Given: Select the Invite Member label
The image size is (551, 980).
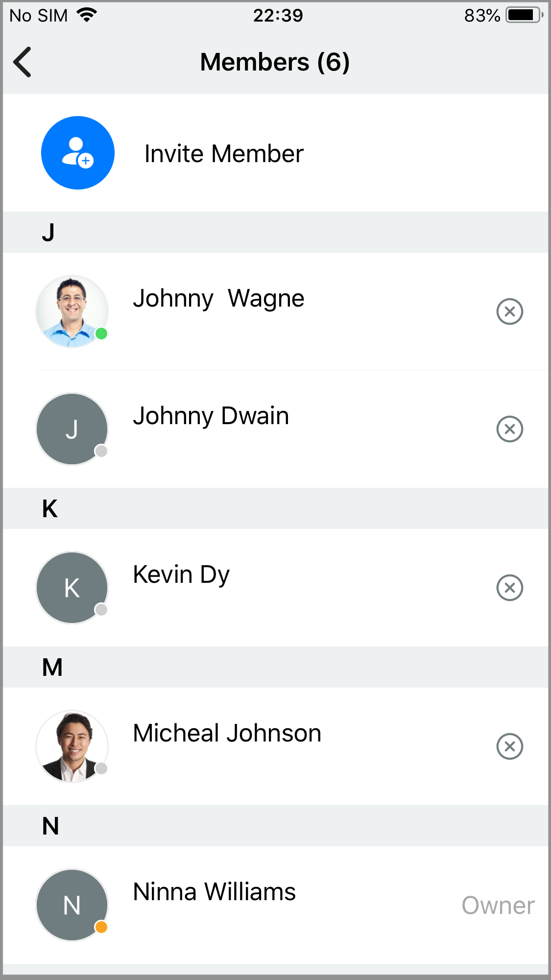Looking at the screenshot, I should [224, 154].
